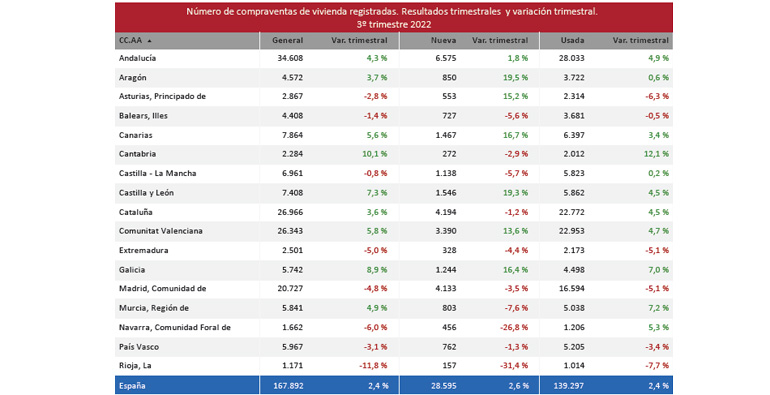Click Aragón General value 4.572
Screen dimensions: 770x395
tap(293, 78)
